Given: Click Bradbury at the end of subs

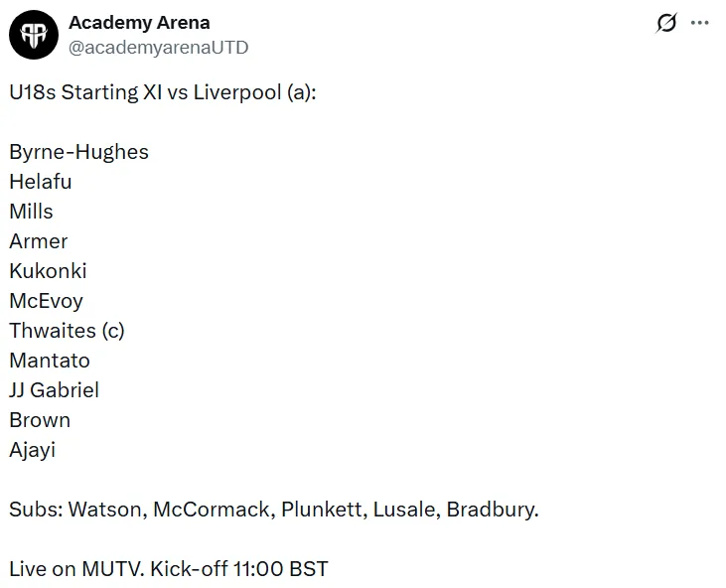Looking at the screenshot, I should pyautogui.click(x=492, y=510).
